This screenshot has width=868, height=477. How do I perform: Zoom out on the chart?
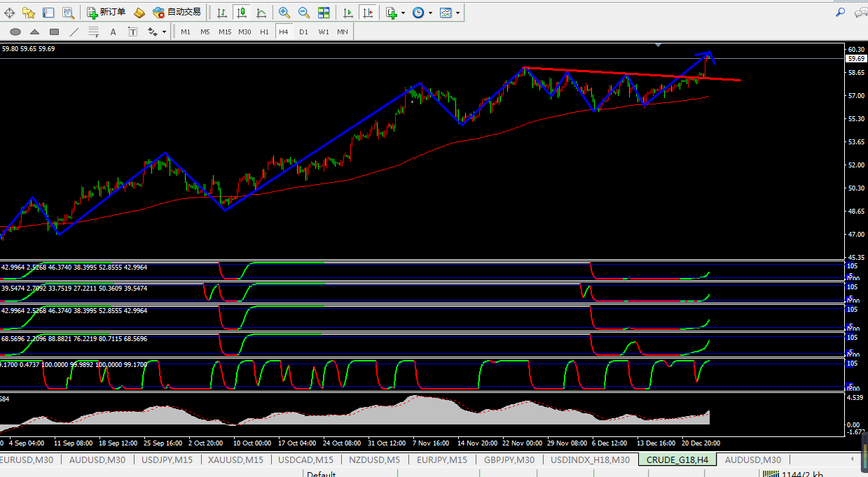pos(303,13)
